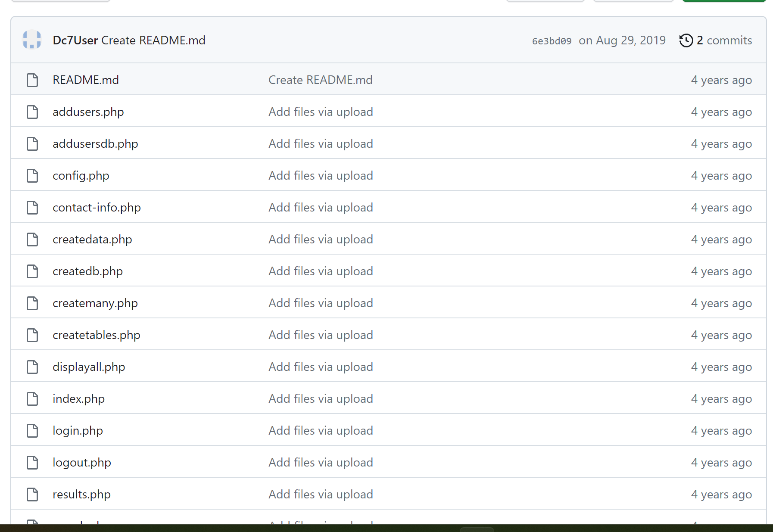Open the addusers.php file
773x532 pixels.
88,112
